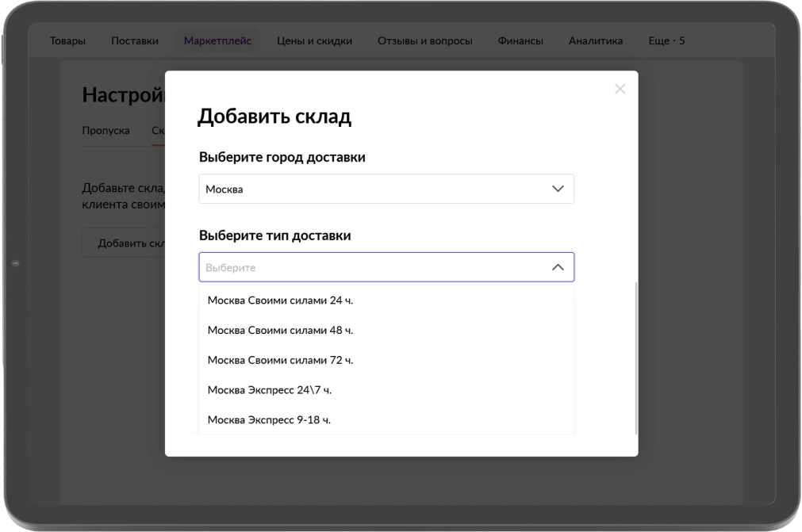The image size is (802, 532).
Task: Click the Добавить склад button behind dialog
Action: [125, 243]
